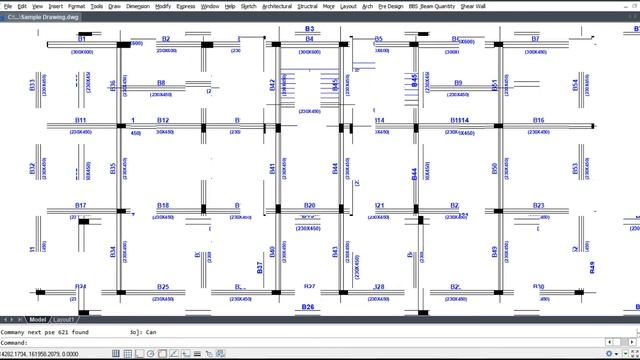Open the Draw menu
Viewport: 640px width, 360px height.
pos(114,6)
